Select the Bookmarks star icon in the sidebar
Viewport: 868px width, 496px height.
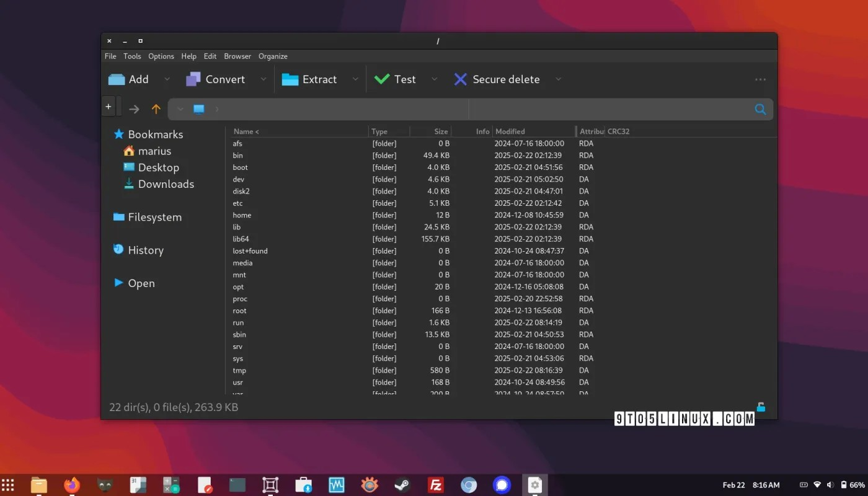tap(118, 133)
